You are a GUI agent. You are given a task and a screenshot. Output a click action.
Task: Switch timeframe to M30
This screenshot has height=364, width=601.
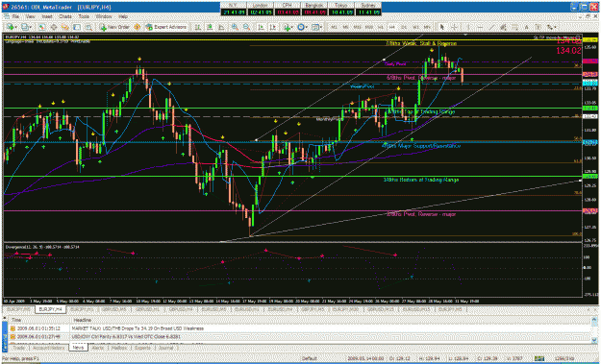click(369, 27)
